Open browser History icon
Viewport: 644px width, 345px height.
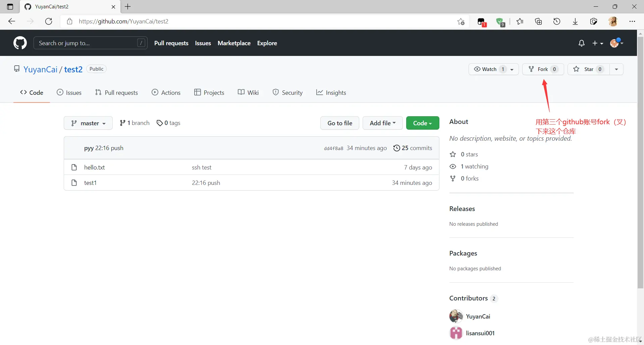pyautogui.click(x=557, y=21)
